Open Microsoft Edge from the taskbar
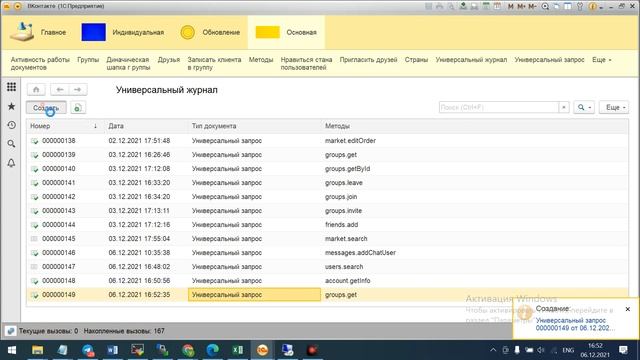 213,350
